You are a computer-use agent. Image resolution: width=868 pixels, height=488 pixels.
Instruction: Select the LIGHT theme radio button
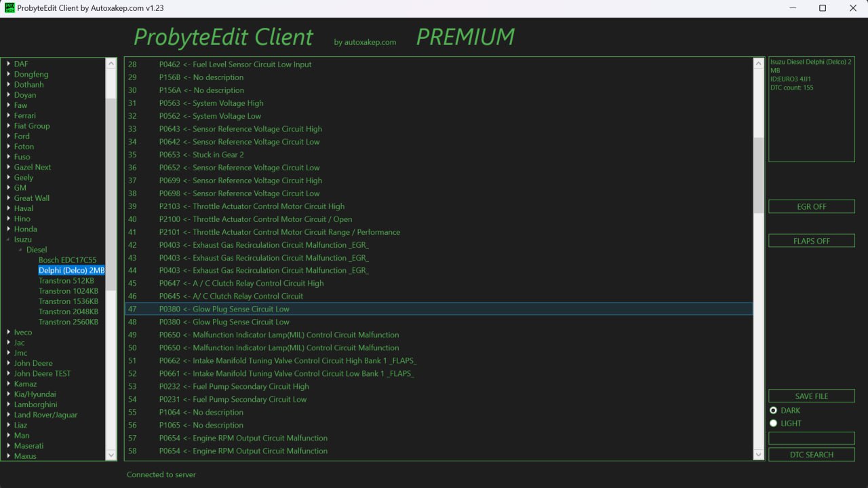click(774, 424)
